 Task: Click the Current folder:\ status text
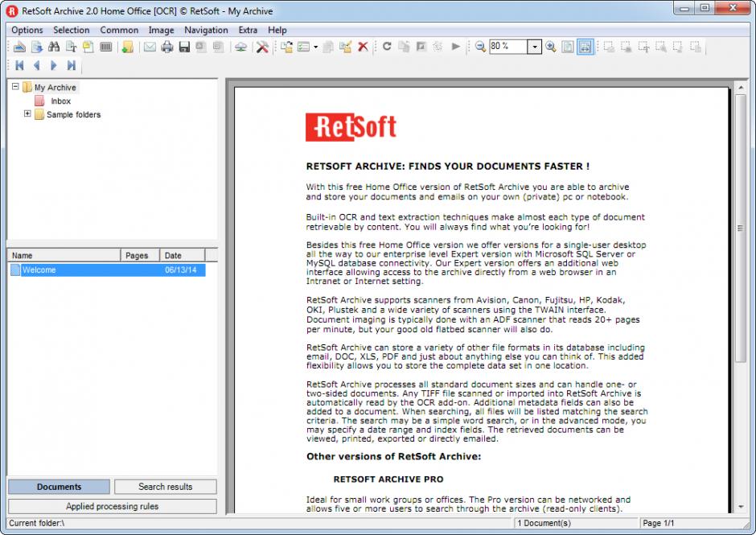click(37, 523)
